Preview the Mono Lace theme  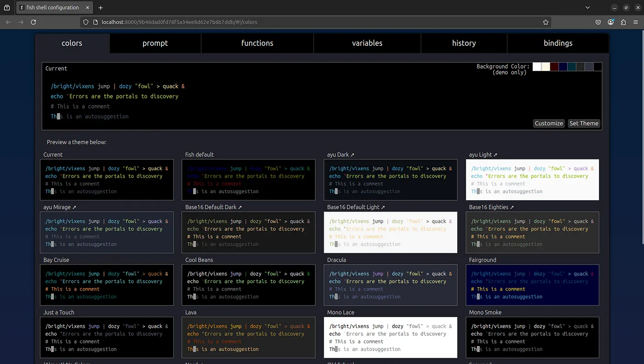coord(391,337)
